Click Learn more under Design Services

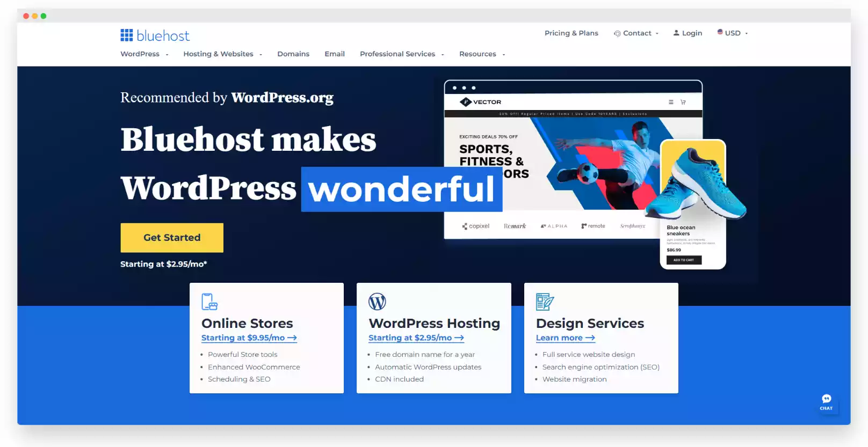point(566,338)
